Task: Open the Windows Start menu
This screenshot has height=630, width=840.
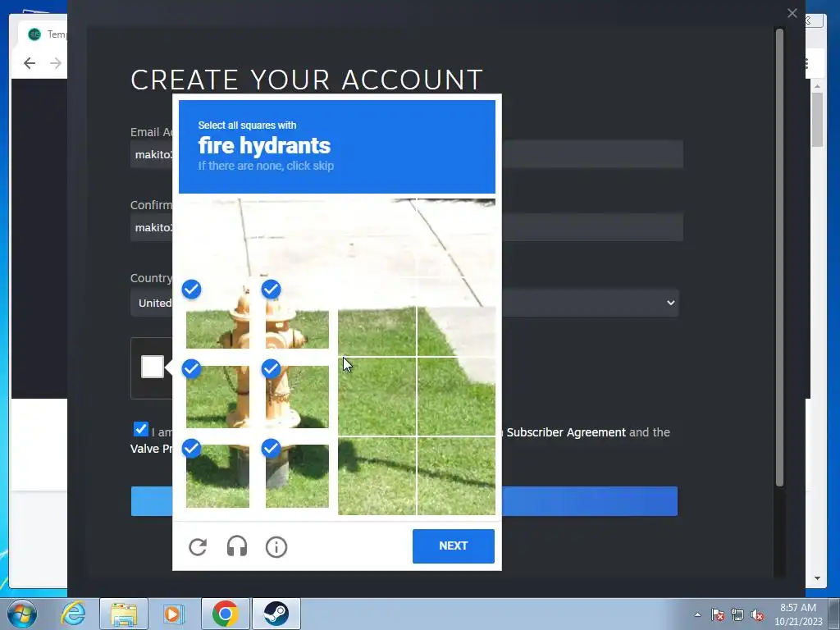Action: (22, 614)
